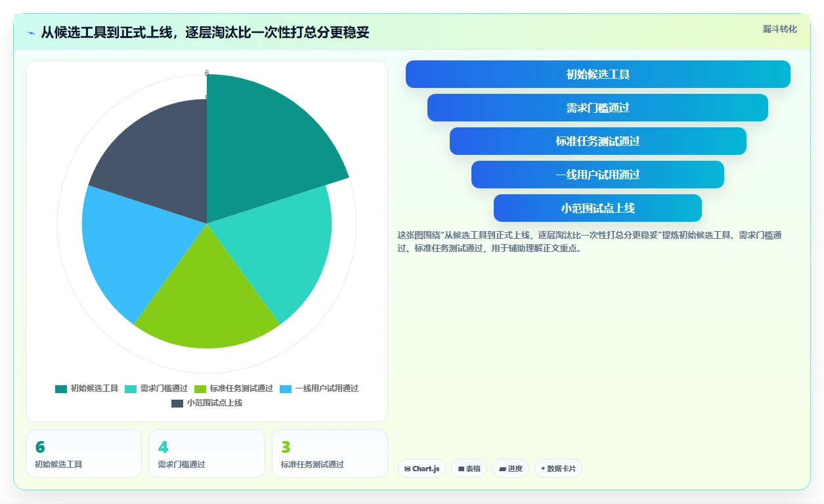Image resolution: width=824 pixels, height=504 pixels.
Task: Toggle 需求门槛通过 legend swatch
Action: click(131, 388)
